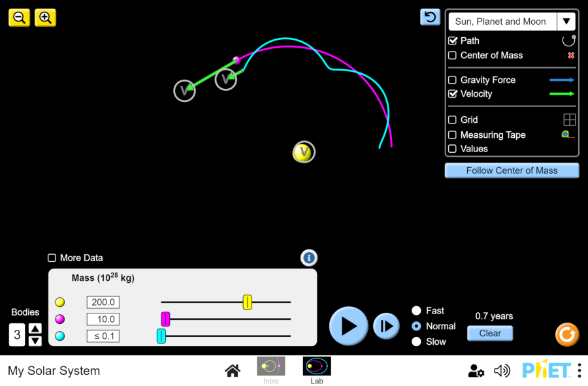Image resolution: width=588 pixels, height=386 pixels.
Task: Select Normal speed radio button
Action: click(x=416, y=326)
